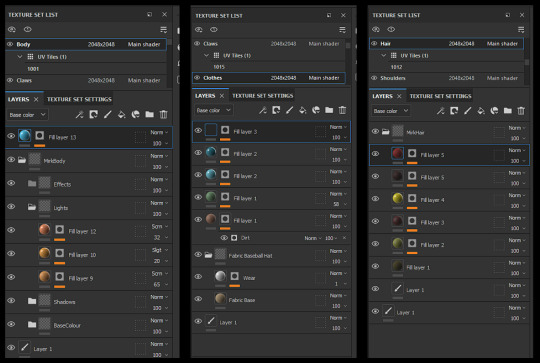This screenshot has width=540, height=363.
Task: Hide the Fill layer 13 layer
Action: click(x=11, y=136)
